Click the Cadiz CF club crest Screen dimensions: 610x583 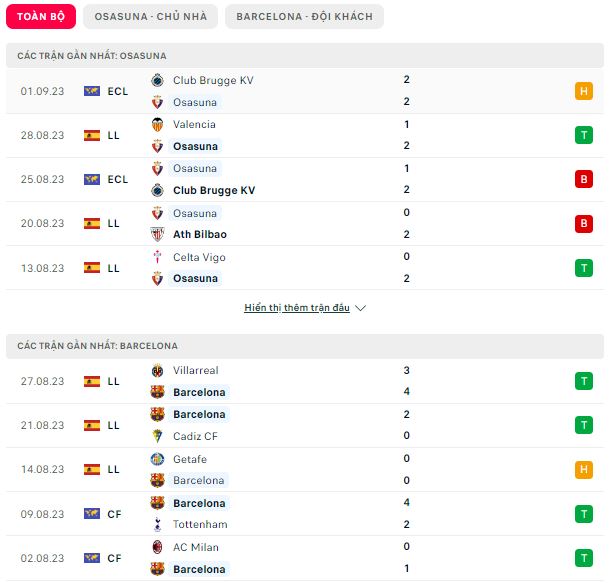pyautogui.click(x=157, y=436)
